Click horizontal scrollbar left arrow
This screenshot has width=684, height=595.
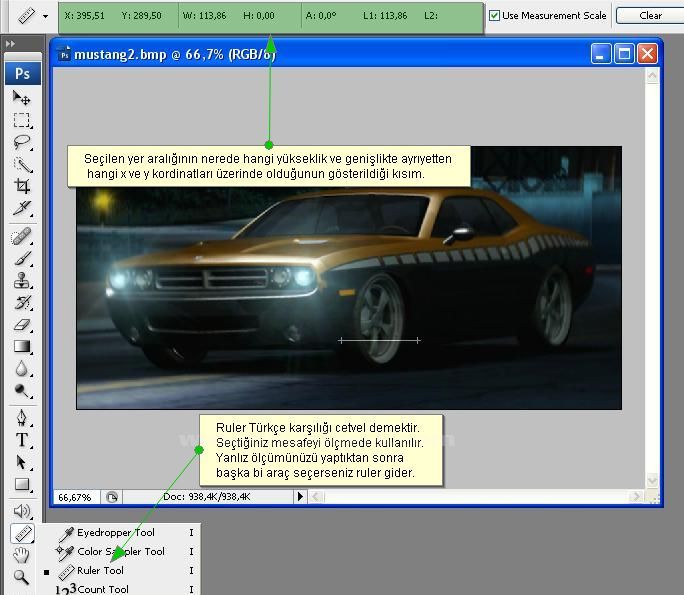316,496
